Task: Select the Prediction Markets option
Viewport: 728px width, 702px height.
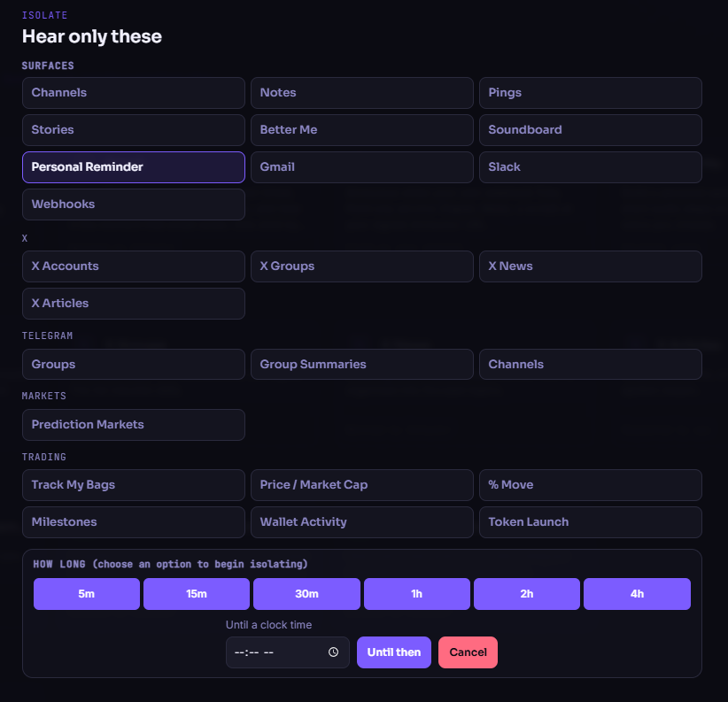Action: [x=133, y=425]
